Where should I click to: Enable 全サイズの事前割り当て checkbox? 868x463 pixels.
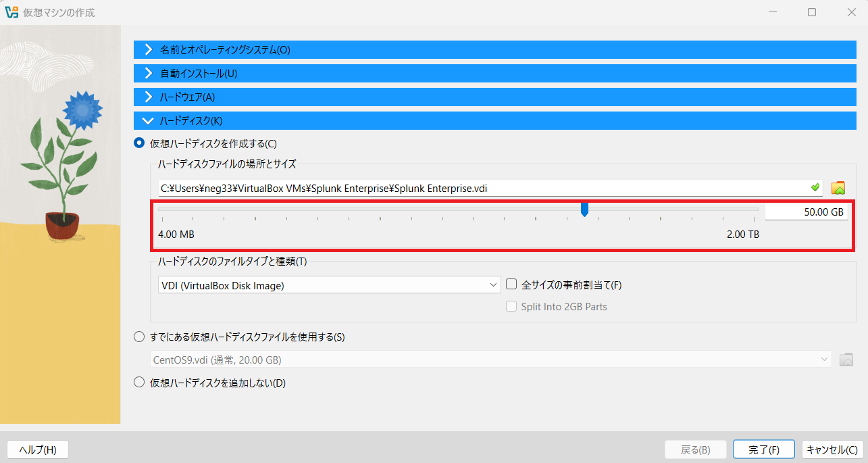point(512,285)
